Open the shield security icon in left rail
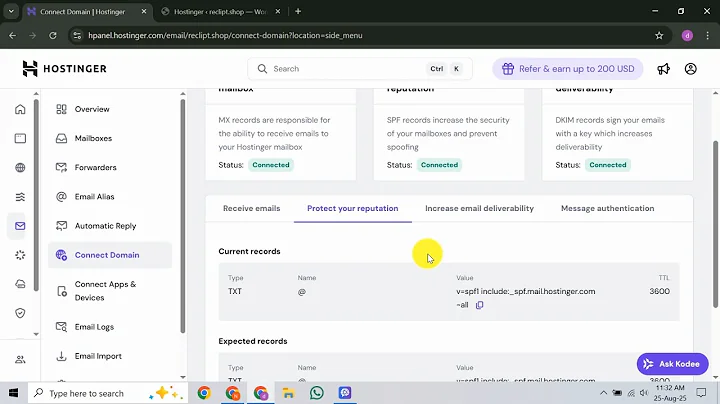This screenshot has width=720, height=404. [20, 313]
